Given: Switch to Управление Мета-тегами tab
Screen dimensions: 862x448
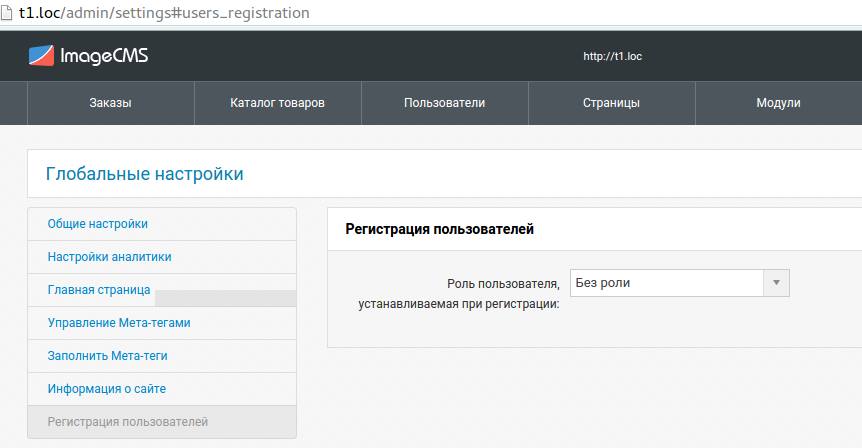Looking at the screenshot, I should click(x=162, y=323).
